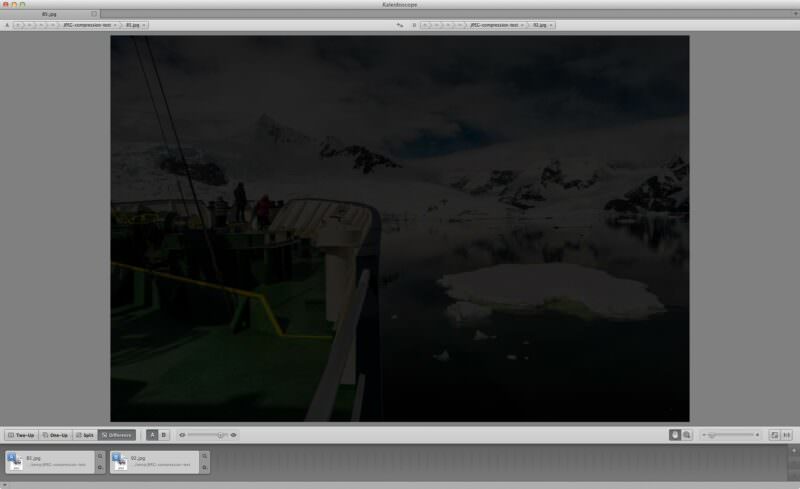
Task: Click the zoom-in plus icon
Action: [x=757, y=435]
